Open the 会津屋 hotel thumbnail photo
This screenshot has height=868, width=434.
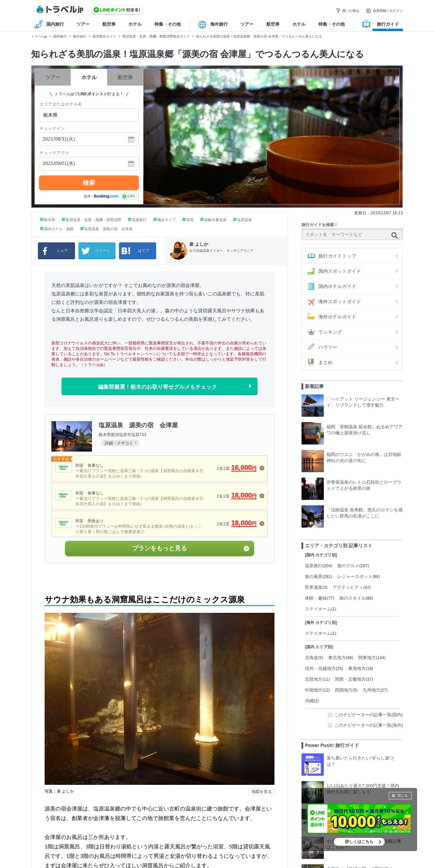(72, 436)
